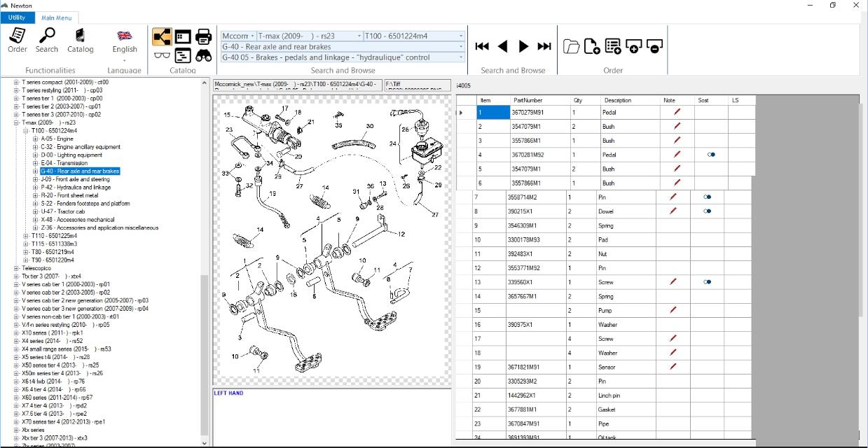Click the Search magnifier icon
The width and height of the screenshot is (868, 448).
click(47, 40)
